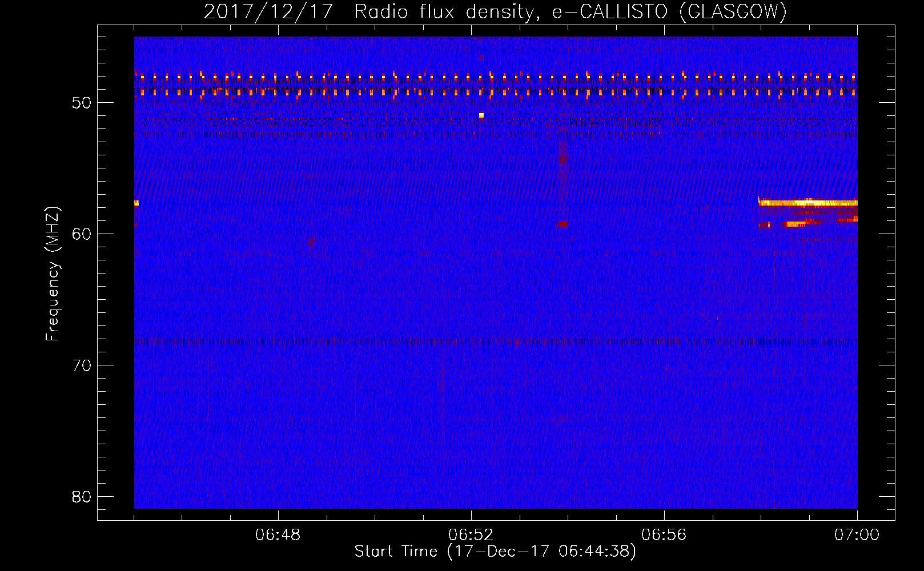
Task: Click the bright yellow burst band near 58 MHz
Action: (x=808, y=202)
